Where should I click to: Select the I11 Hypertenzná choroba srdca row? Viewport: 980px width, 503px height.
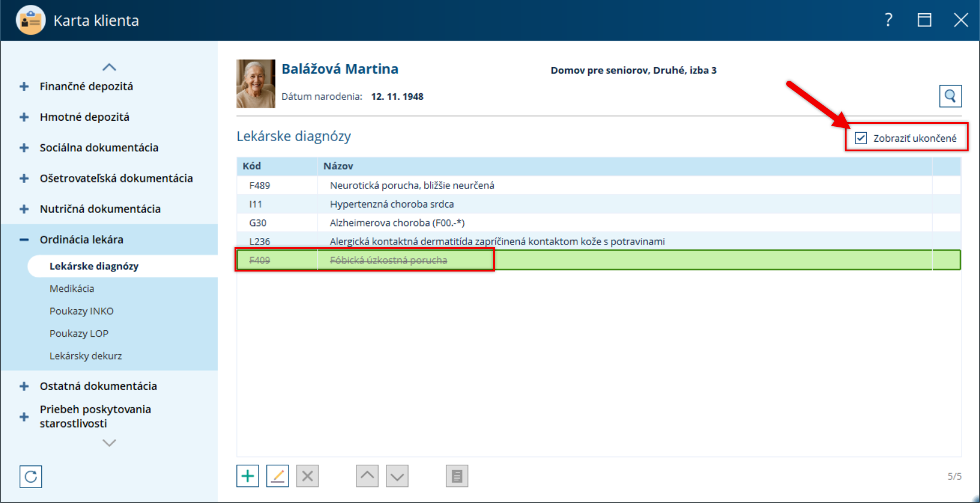tap(598, 204)
